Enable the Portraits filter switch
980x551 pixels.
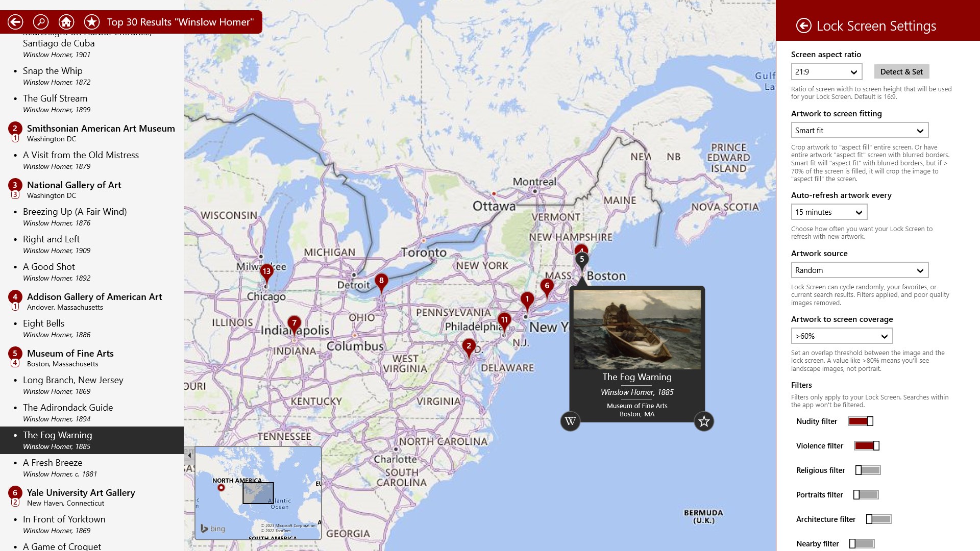click(866, 494)
